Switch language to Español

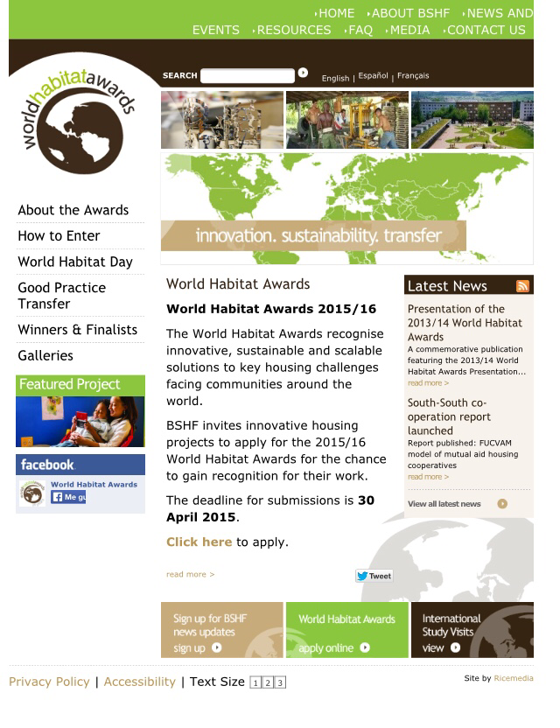coord(373,76)
